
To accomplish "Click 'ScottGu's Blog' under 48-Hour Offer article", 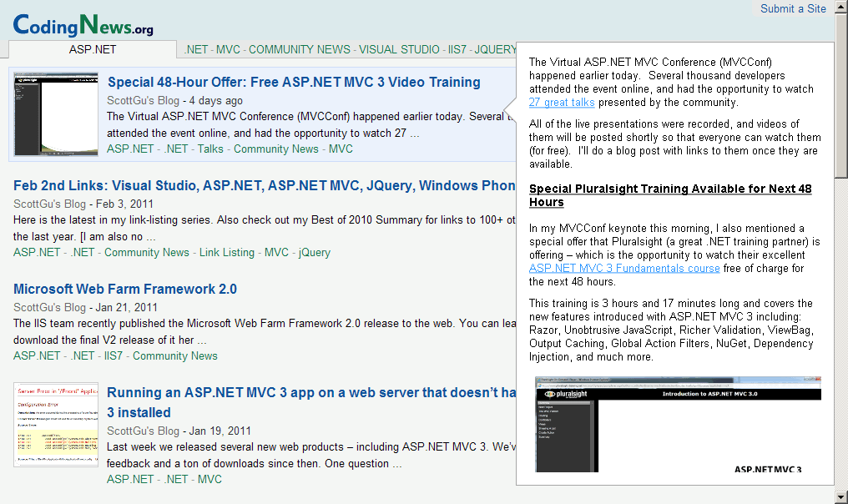I will (x=143, y=101).
